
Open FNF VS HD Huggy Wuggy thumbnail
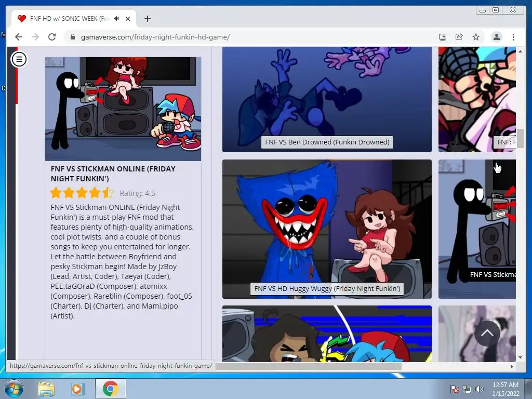click(x=327, y=229)
